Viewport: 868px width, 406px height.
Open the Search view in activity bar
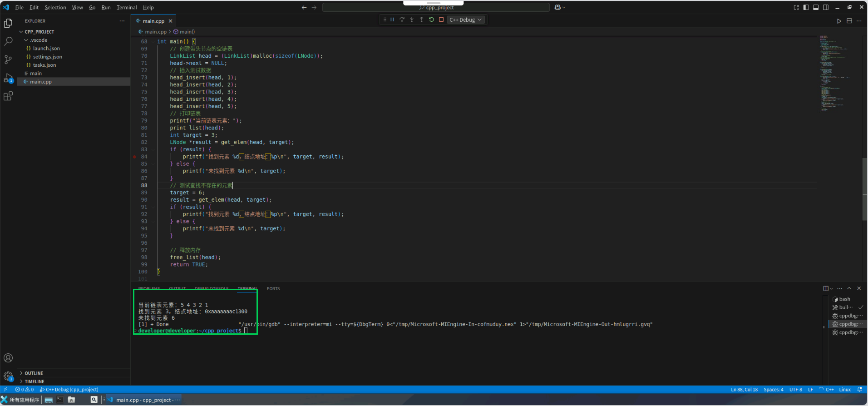[x=8, y=41]
